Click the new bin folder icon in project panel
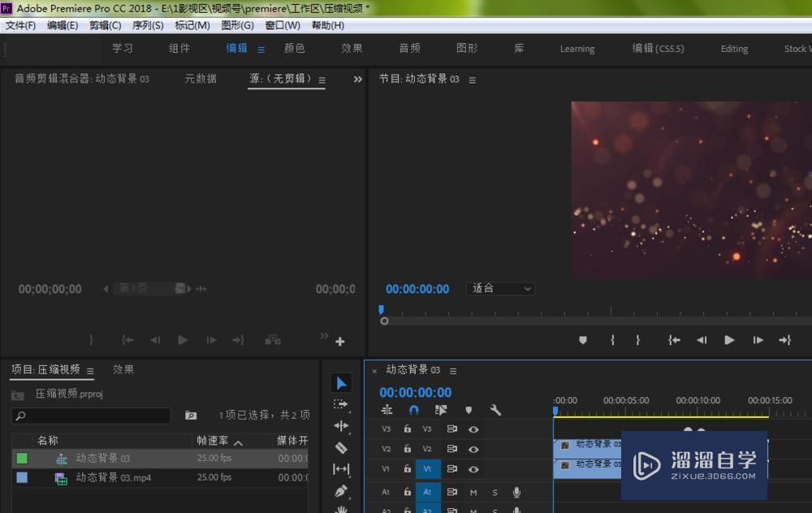This screenshot has width=812, height=513. (18, 395)
